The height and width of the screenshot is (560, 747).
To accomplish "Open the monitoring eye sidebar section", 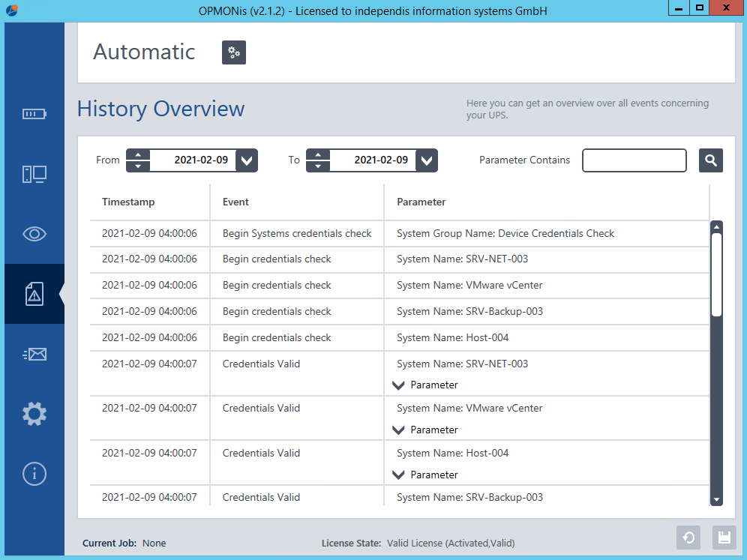I will pyautogui.click(x=34, y=234).
